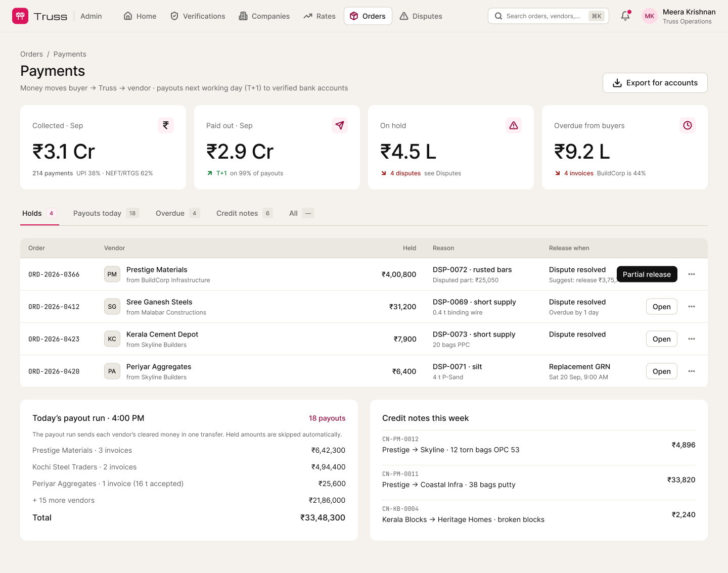Open more options for ORD-2026-0412
This screenshot has width=728, height=573.
point(692,307)
